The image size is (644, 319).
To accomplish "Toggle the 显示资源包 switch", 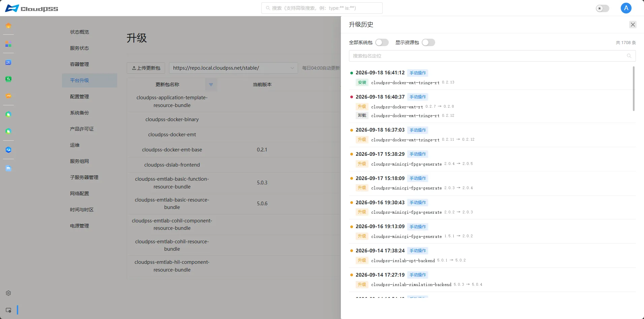I will pyautogui.click(x=428, y=42).
